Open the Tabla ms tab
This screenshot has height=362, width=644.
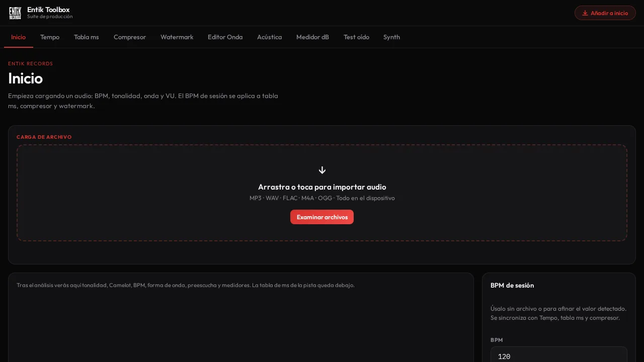click(x=87, y=37)
